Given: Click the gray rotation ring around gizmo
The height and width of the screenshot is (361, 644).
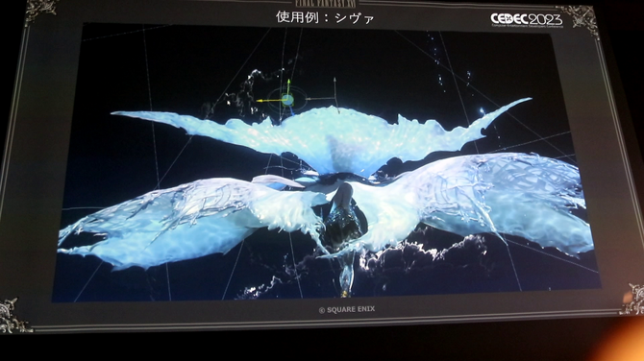Looking at the screenshot, I should pos(287,100).
